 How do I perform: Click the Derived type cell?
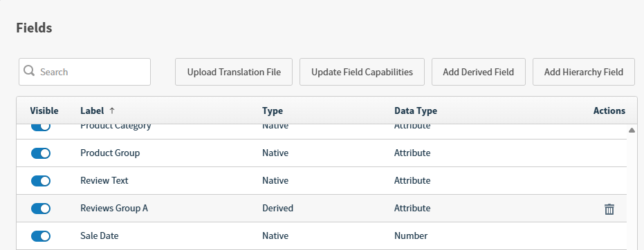pyautogui.click(x=277, y=208)
